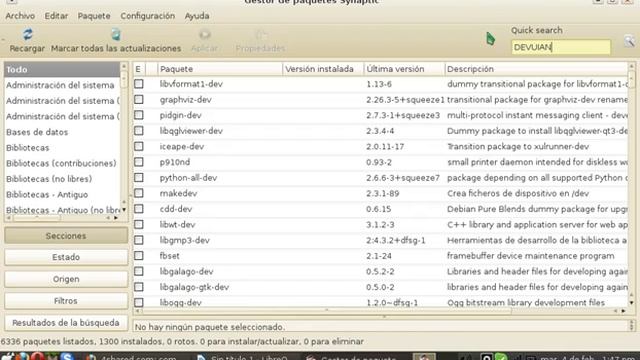Click the Propiedades toolbar icon
640x360 pixels.
(x=261, y=35)
